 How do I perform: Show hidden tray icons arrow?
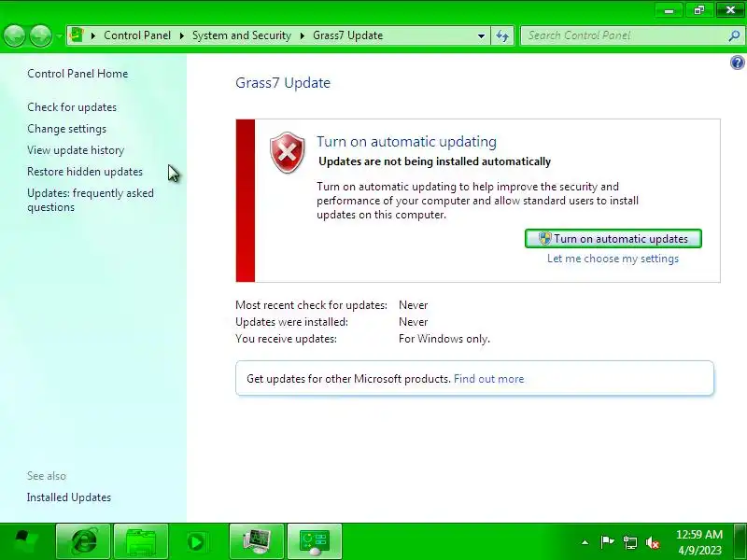(585, 542)
